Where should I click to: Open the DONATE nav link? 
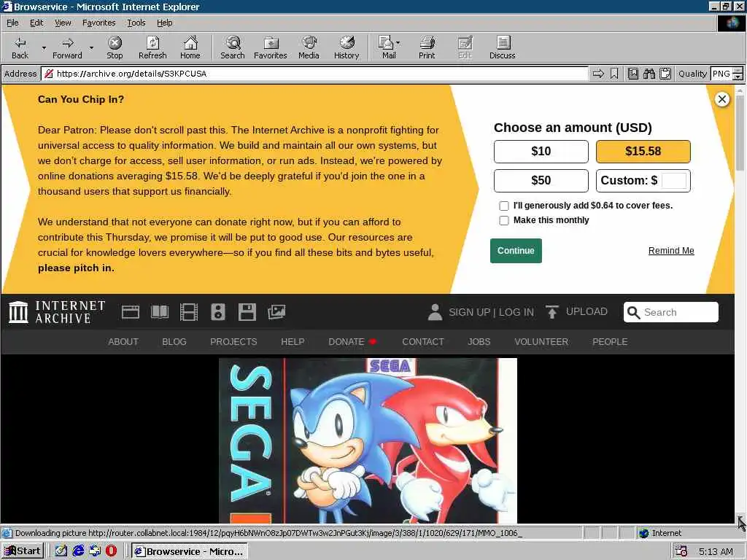pos(347,342)
